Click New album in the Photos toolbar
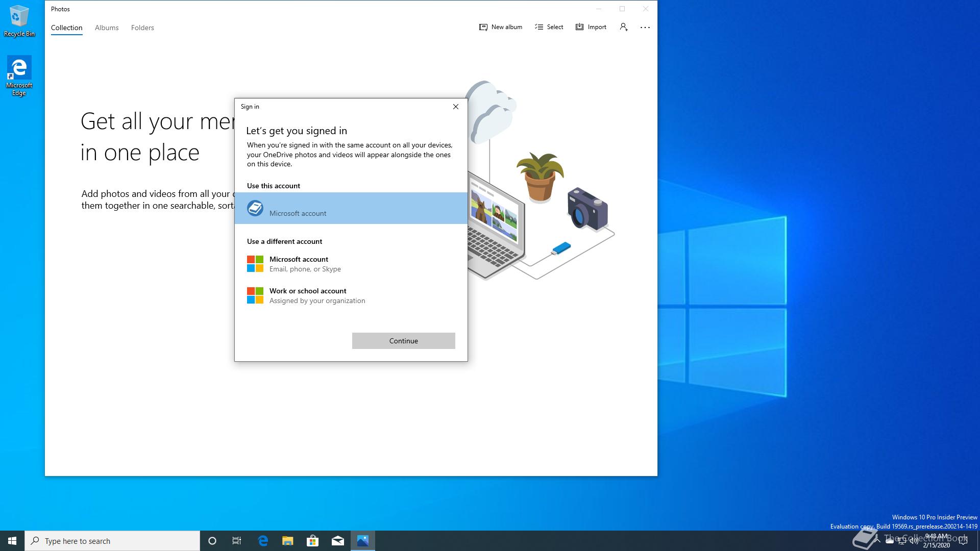Image resolution: width=980 pixels, height=551 pixels. pyautogui.click(x=500, y=27)
